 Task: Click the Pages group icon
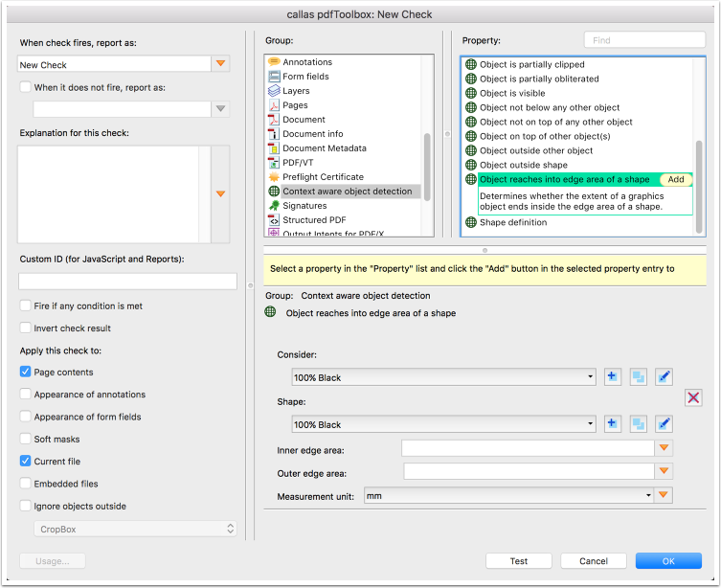pyautogui.click(x=274, y=105)
